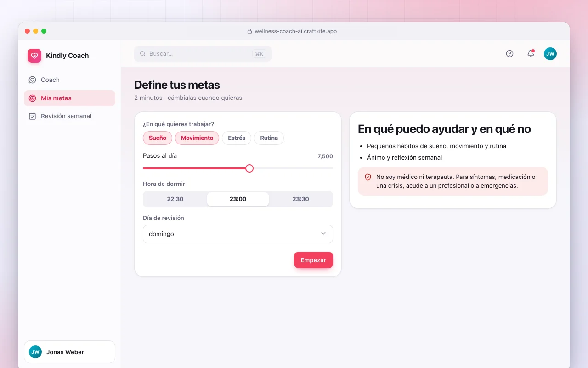588x368 pixels.
Task: Click the 'Ánimo y reflexión semanal' bullet
Action: point(404,157)
